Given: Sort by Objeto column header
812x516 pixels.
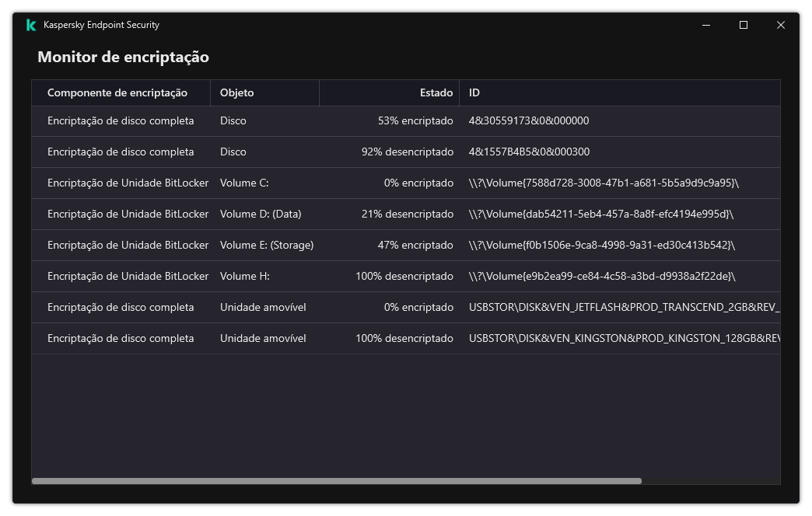Looking at the screenshot, I should (x=237, y=92).
